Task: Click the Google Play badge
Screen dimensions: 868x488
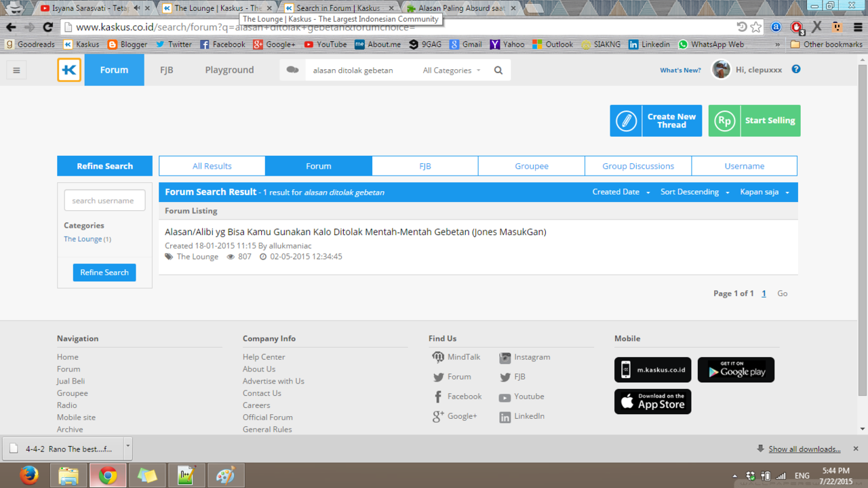Action: [736, 370]
